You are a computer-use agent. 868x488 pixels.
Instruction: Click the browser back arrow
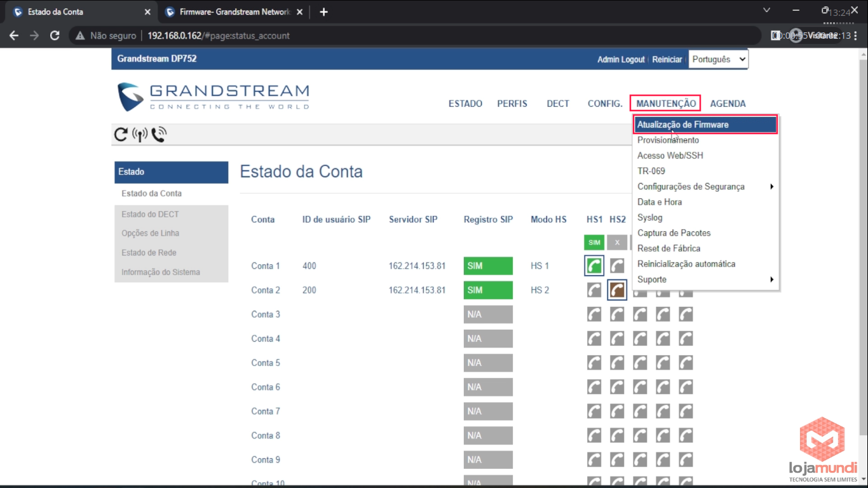[14, 36]
